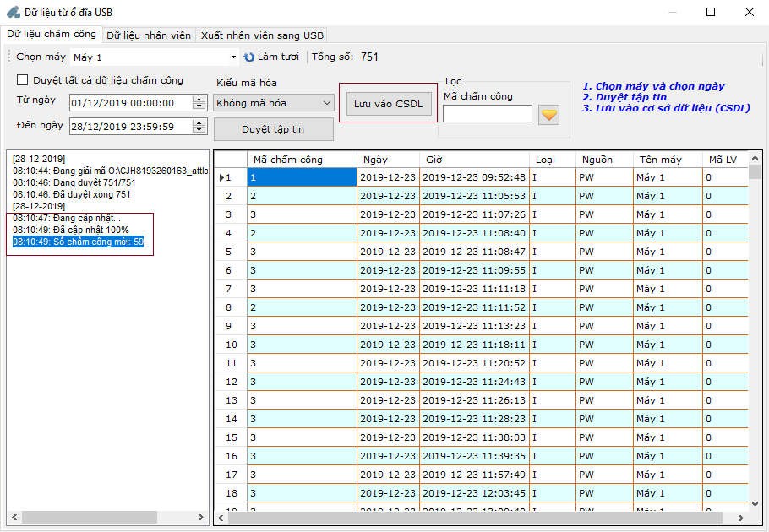Image resolution: width=769 pixels, height=532 pixels.
Task: Click the app icon in title bar
Action: (13, 12)
